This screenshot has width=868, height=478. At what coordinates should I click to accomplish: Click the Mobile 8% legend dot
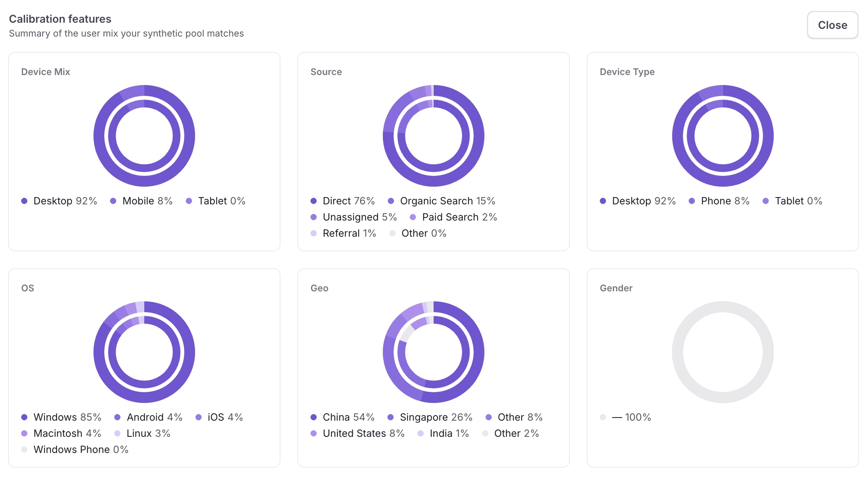pos(113,201)
